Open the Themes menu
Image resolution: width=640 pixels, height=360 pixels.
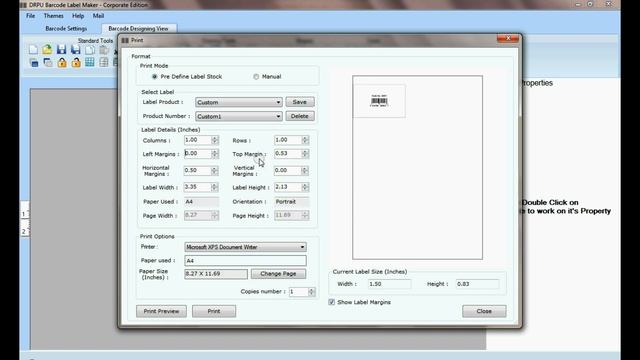click(x=53, y=16)
